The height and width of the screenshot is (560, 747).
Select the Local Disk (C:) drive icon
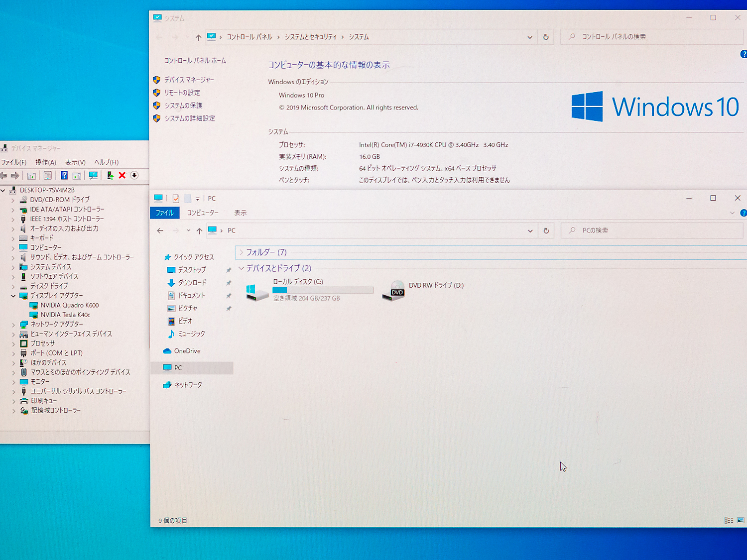click(257, 292)
